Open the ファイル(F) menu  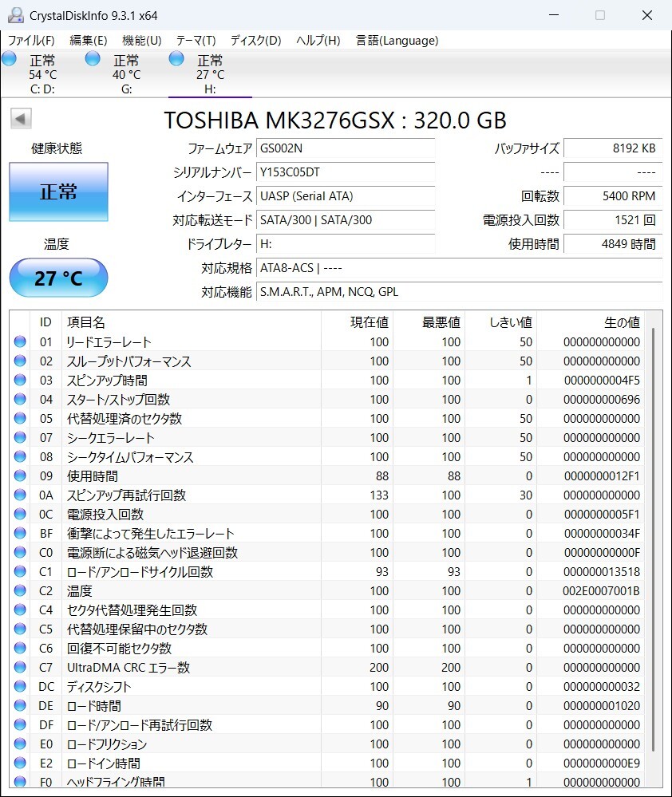31,40
